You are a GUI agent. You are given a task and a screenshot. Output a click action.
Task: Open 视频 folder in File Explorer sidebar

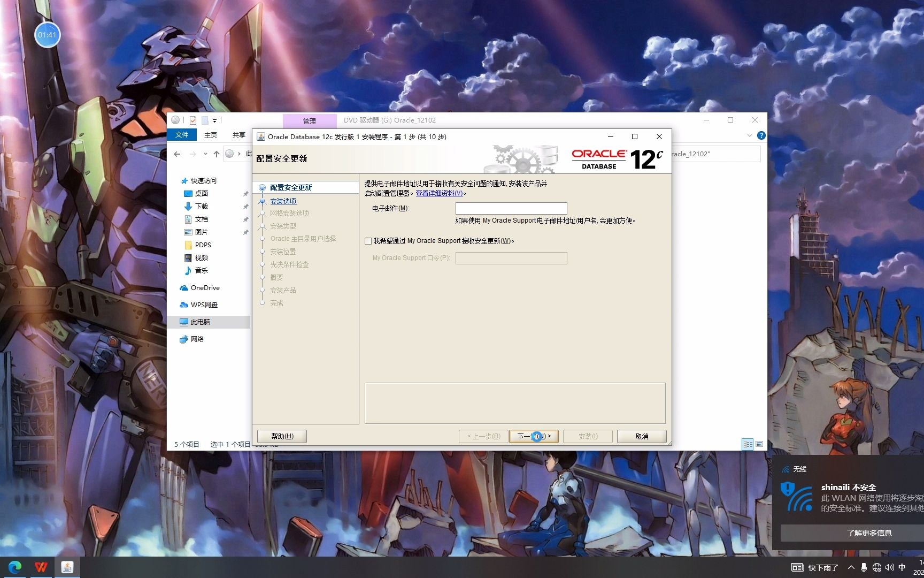pos(201,258)
